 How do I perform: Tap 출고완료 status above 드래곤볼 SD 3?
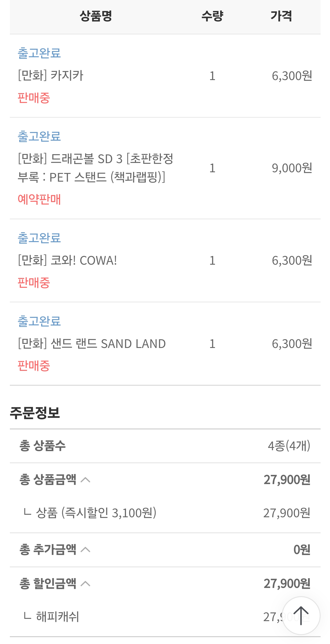(39, 136)
